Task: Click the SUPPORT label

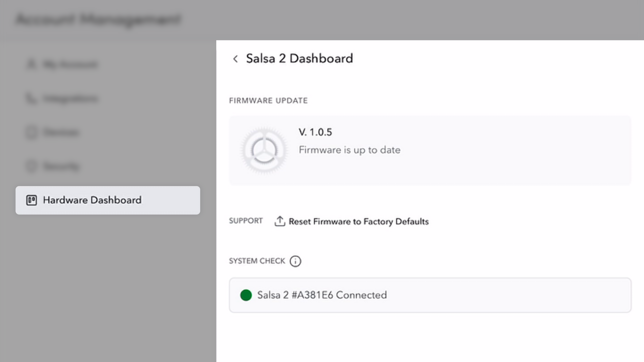Action: 246,221
